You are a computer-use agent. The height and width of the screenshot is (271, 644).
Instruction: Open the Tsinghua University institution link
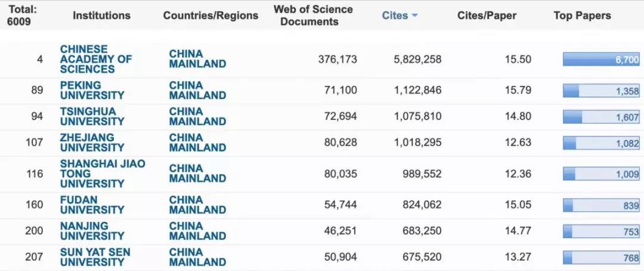(x=92, y=116)
